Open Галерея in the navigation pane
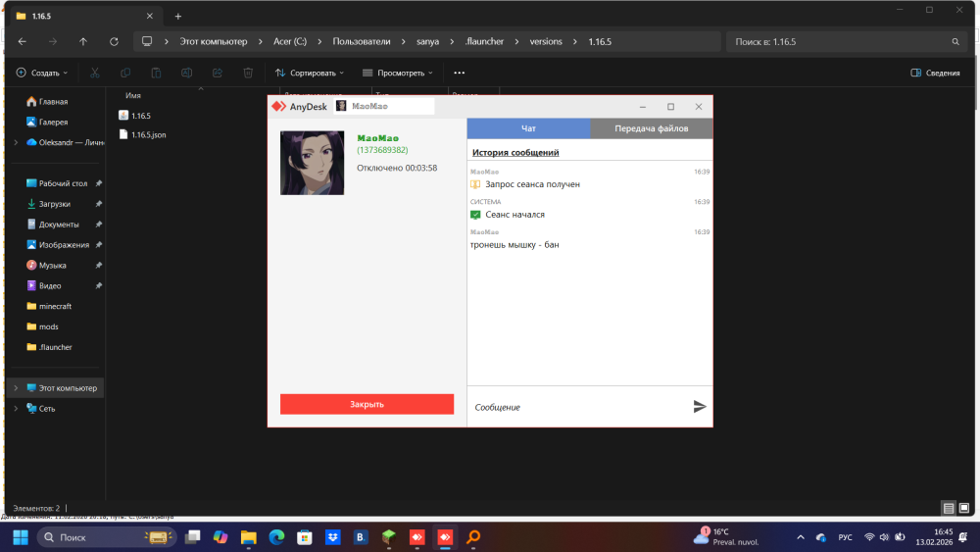This screenshot has width=980, height=552. [x=47, y=122]
